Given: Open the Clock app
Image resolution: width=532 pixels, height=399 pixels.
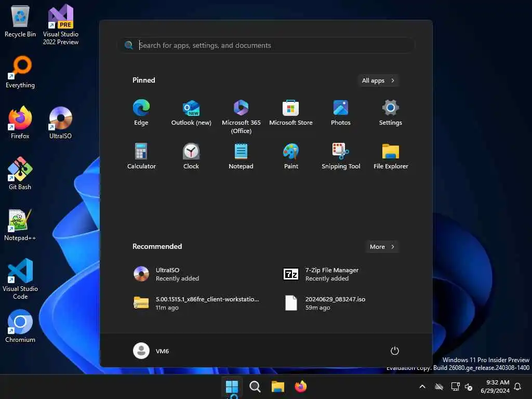Looking at the screenshot, I should (191, 156).
